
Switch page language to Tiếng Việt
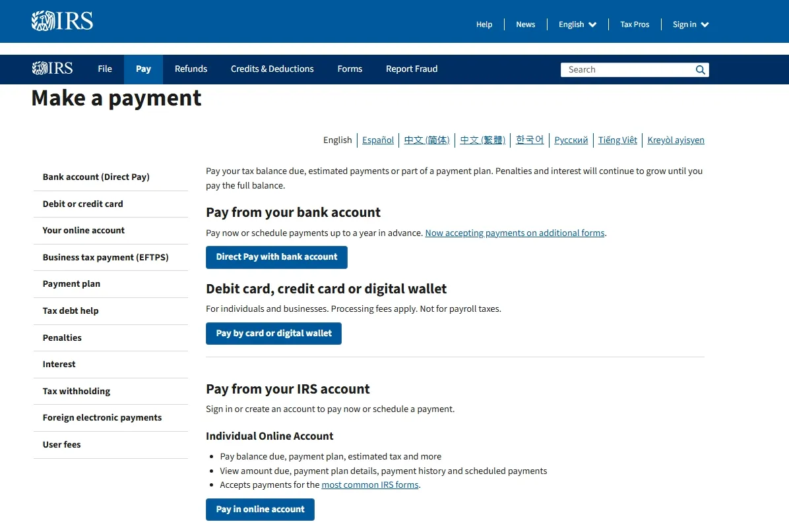(617, 140)
